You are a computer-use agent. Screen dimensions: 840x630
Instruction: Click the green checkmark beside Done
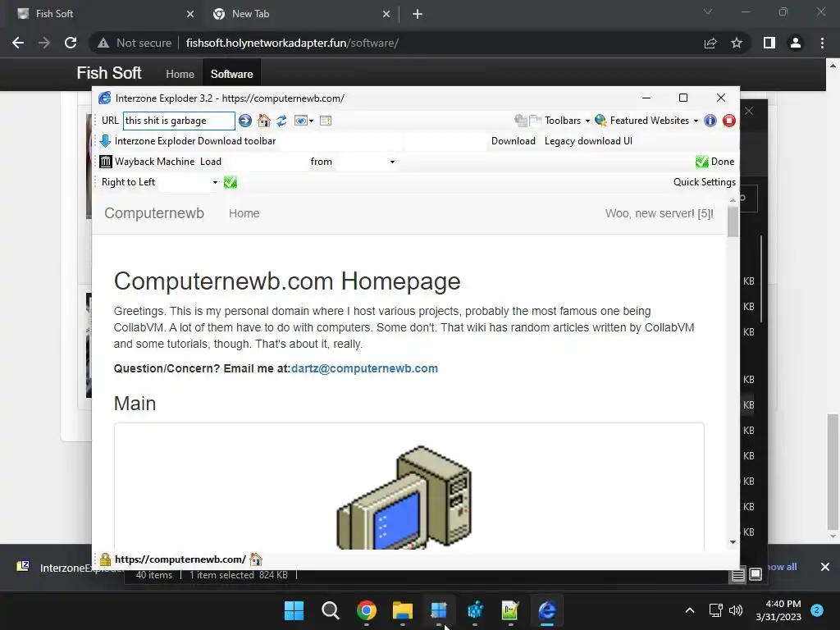point(701,162)
